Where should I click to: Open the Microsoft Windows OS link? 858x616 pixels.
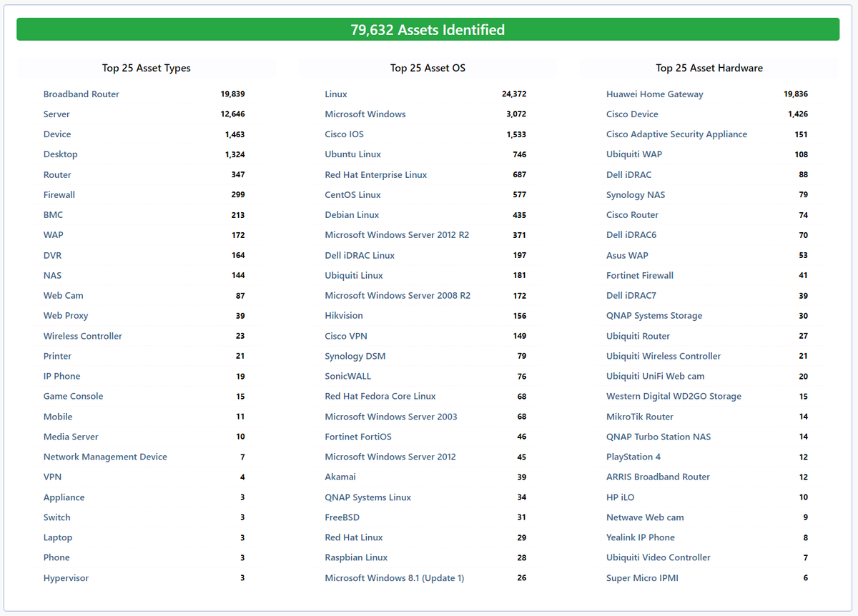365,114
